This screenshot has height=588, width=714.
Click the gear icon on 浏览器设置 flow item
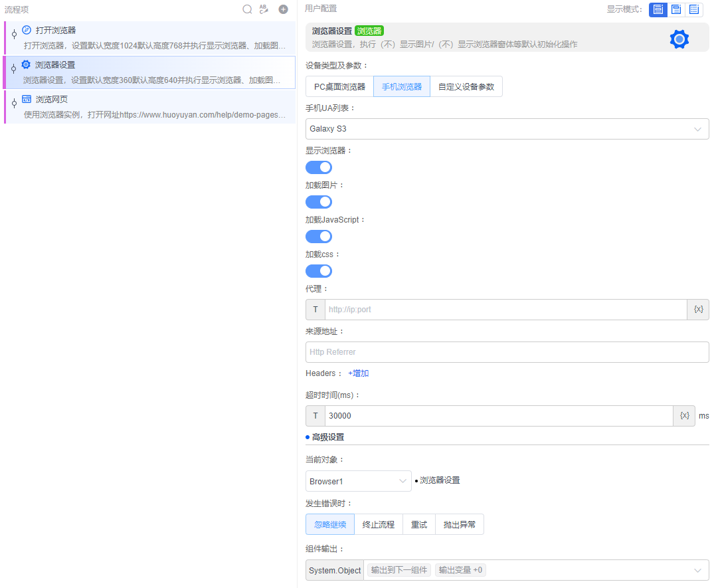coord(25,64)
